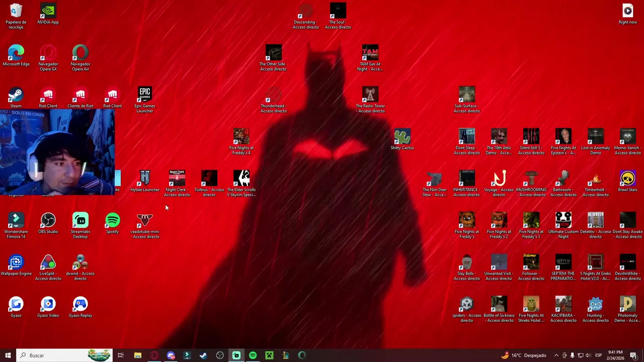
Task: Select the Silent Still 3 icon
Action: click(x=531, y=142)
